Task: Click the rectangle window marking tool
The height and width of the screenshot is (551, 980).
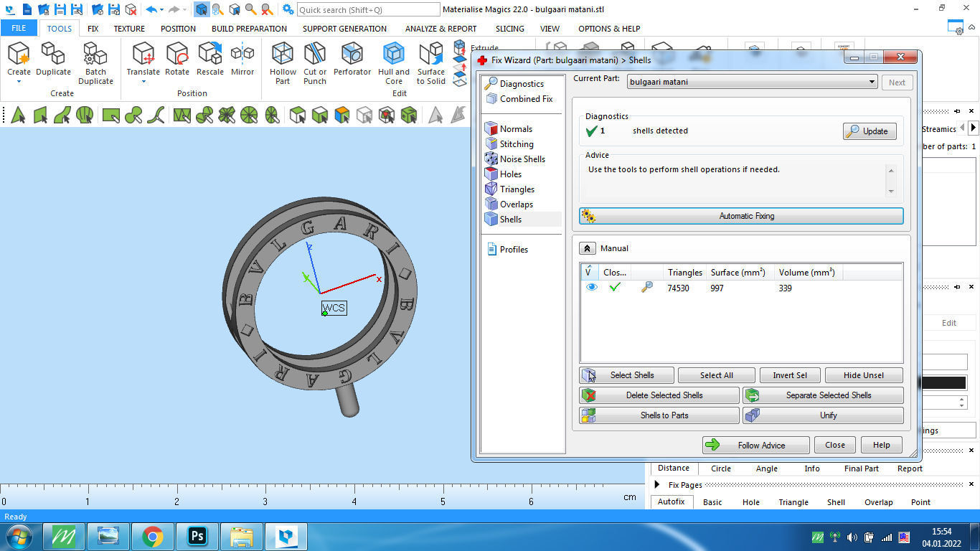Action: [110, 115]
